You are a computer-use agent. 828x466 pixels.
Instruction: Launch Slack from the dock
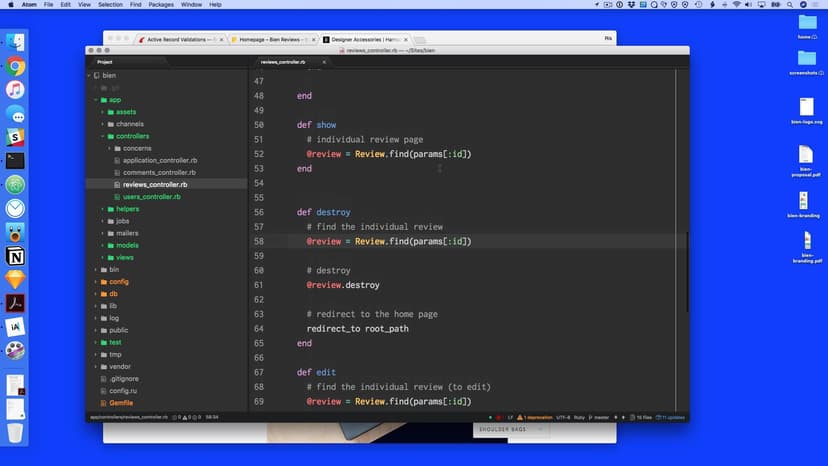pyautogui.click(x=15, y=136)
